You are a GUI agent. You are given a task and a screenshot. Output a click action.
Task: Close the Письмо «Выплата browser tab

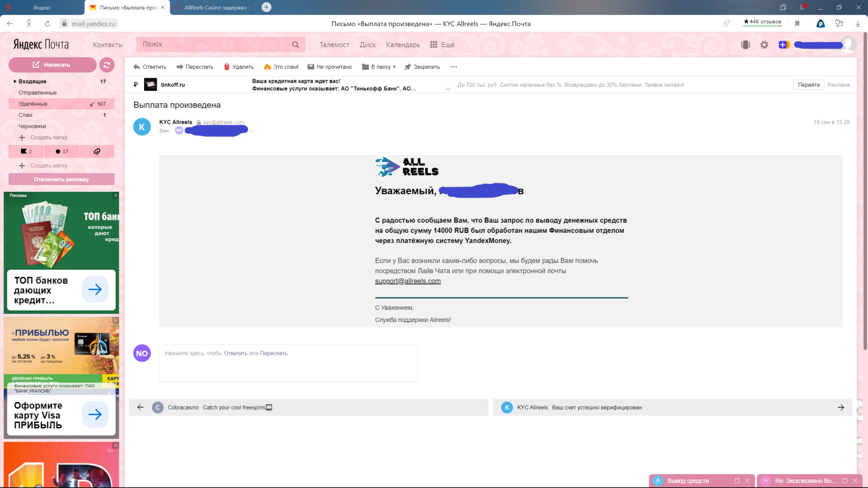pyautogui.click(x=163, y=7)
